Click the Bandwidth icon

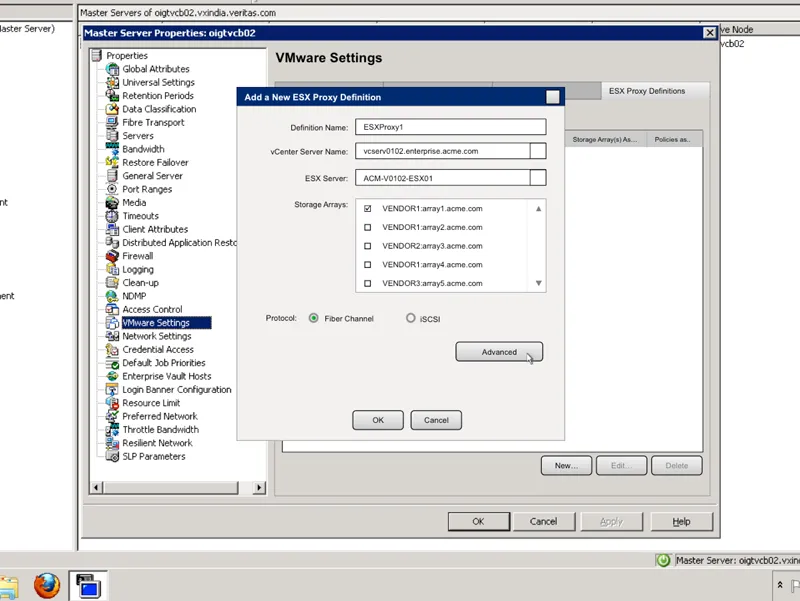[112, 148]
